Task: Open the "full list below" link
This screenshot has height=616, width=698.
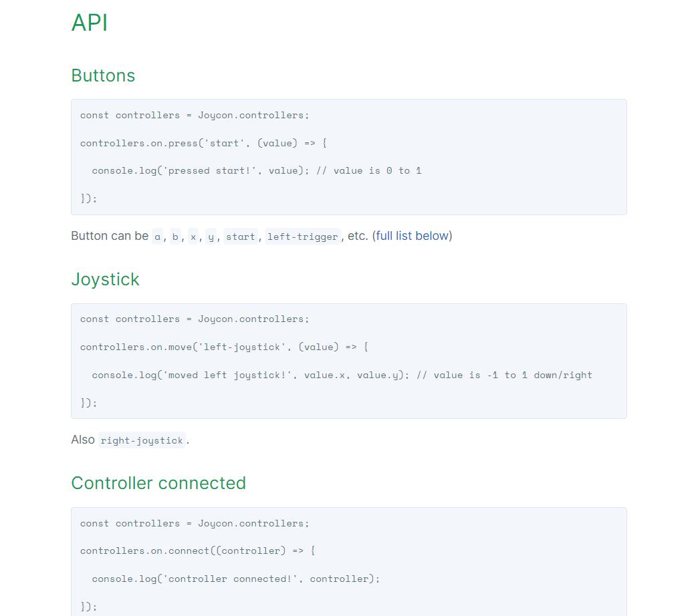Action: point(413,236)
